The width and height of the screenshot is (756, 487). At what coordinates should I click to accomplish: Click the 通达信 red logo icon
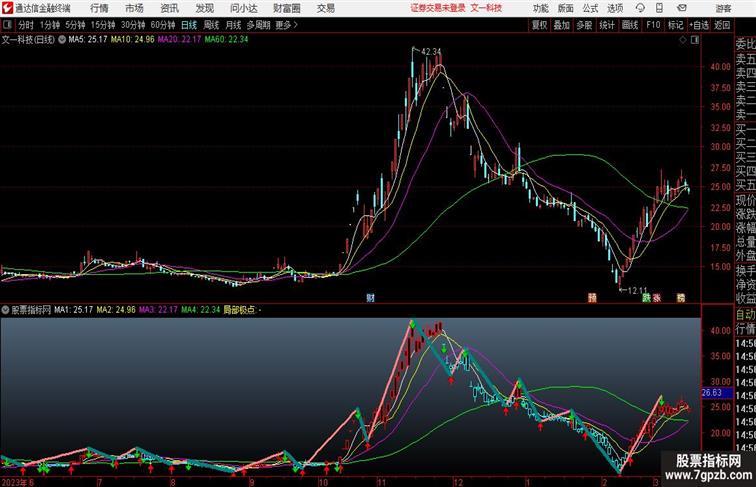coord(7,8)
